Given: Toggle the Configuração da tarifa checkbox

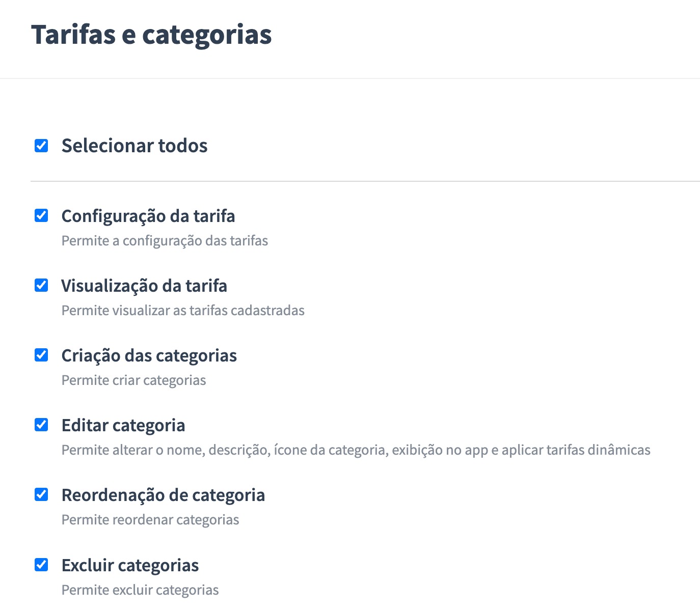Looking at the screenshot, I should click(41, 216).
